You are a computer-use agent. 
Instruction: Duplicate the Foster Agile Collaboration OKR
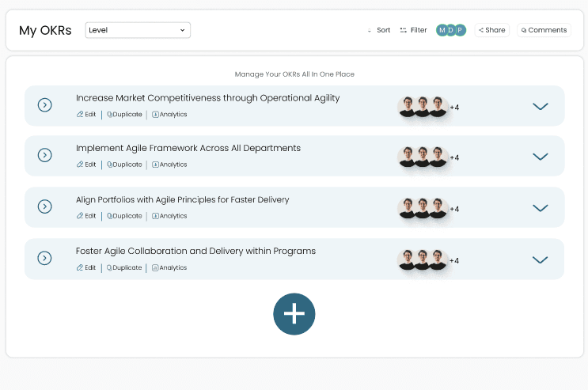click(124, 267)
